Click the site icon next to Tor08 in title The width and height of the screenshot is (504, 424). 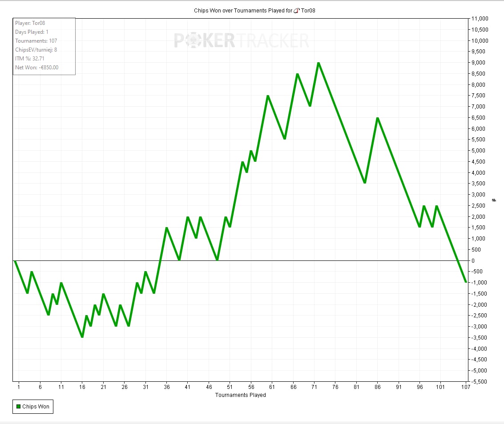297,11
